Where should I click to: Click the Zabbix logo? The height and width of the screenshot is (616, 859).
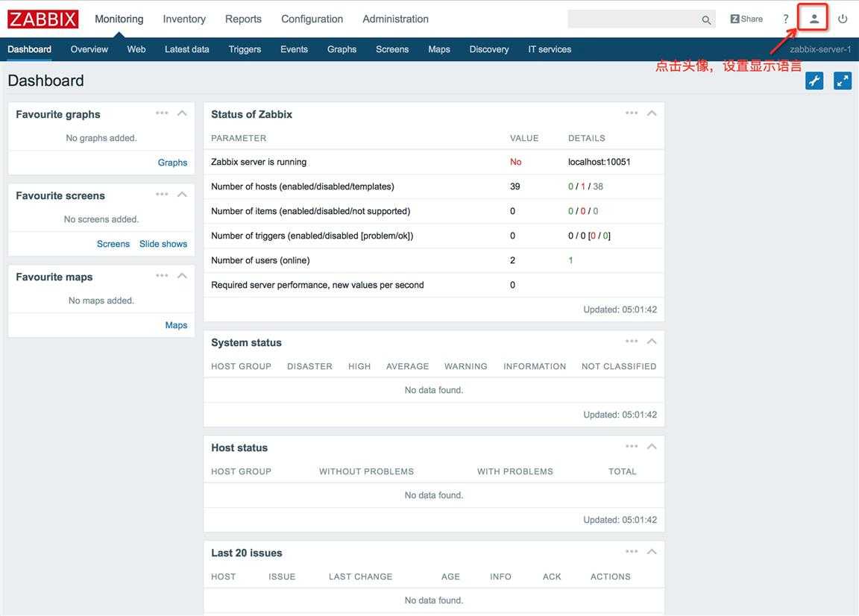coord(43,19)
